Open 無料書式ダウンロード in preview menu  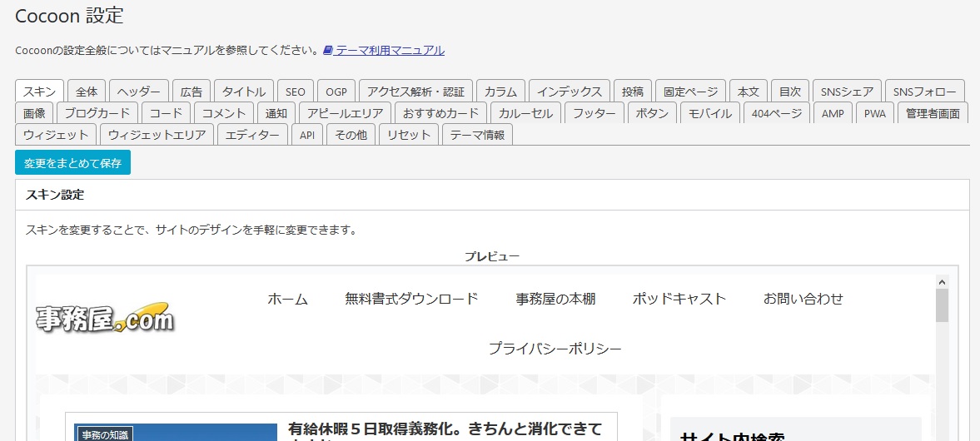point(411,299)
